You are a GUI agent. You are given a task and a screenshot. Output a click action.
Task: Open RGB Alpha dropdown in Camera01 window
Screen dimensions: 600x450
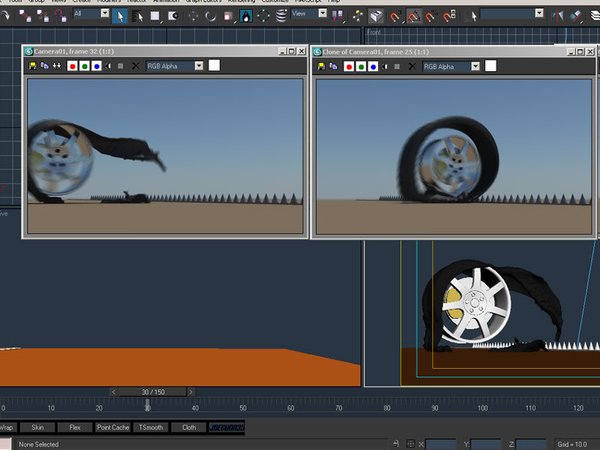pyautogui.click(x=198, y=66)
